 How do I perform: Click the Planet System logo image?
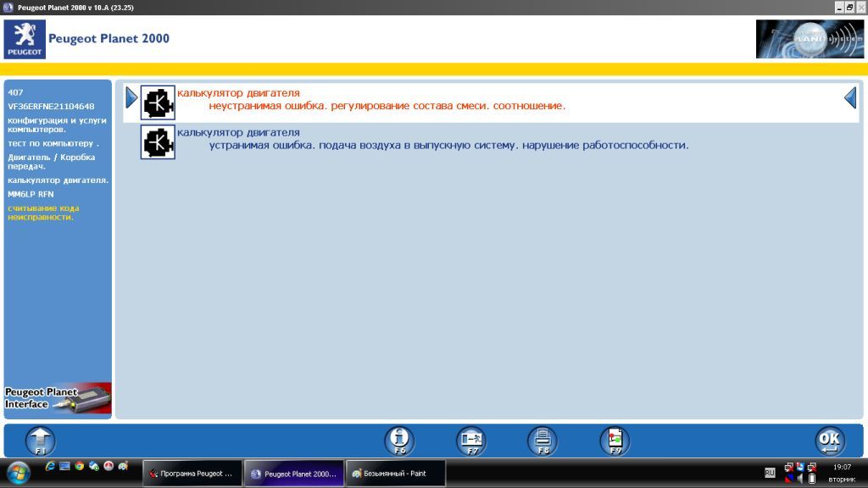(x=810, y=39)
